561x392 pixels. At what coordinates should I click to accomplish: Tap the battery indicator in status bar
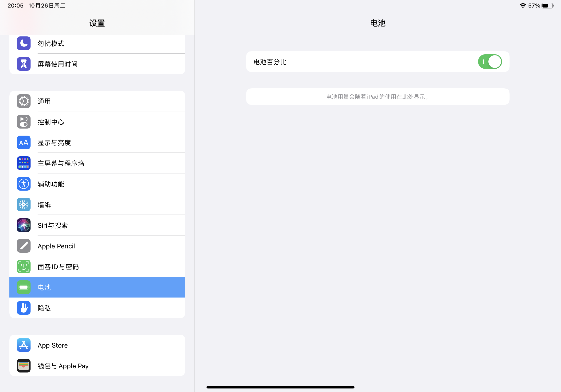click(547, 6)
